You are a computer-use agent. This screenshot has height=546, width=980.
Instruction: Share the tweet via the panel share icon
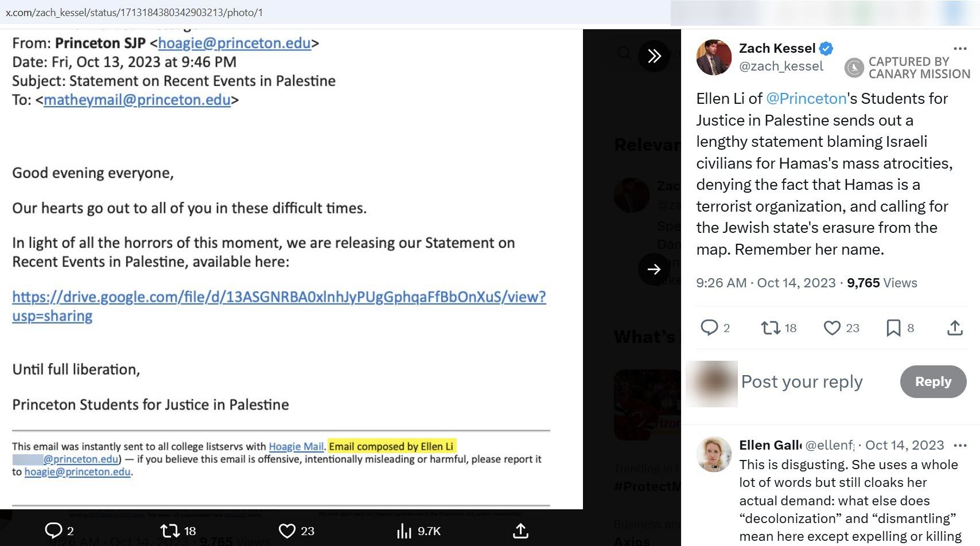tap(955, 327)
